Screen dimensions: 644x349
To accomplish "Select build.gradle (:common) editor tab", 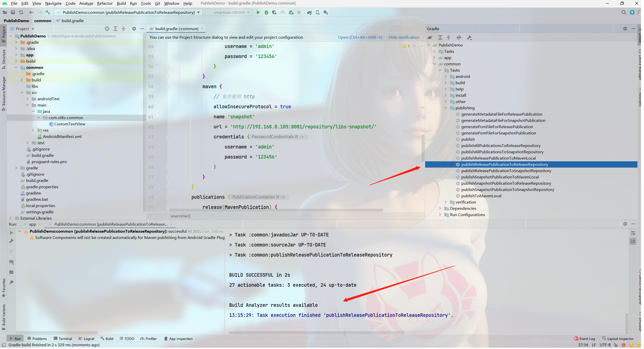I will point(177,29).
